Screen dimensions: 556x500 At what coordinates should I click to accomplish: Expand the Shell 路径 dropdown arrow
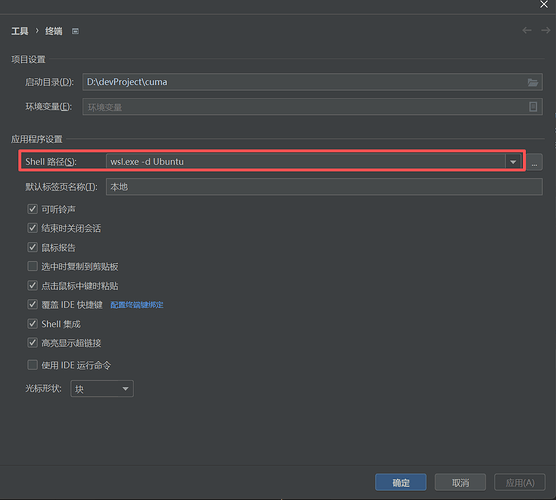pos(513,162)
